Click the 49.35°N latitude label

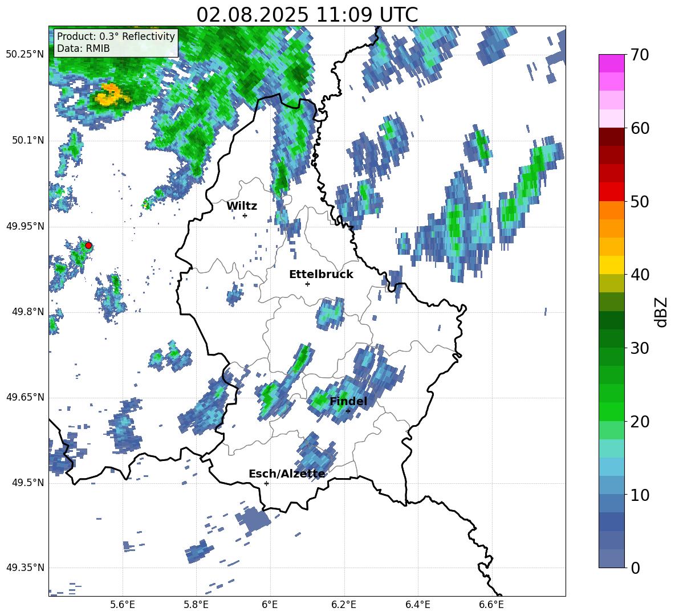25,568
